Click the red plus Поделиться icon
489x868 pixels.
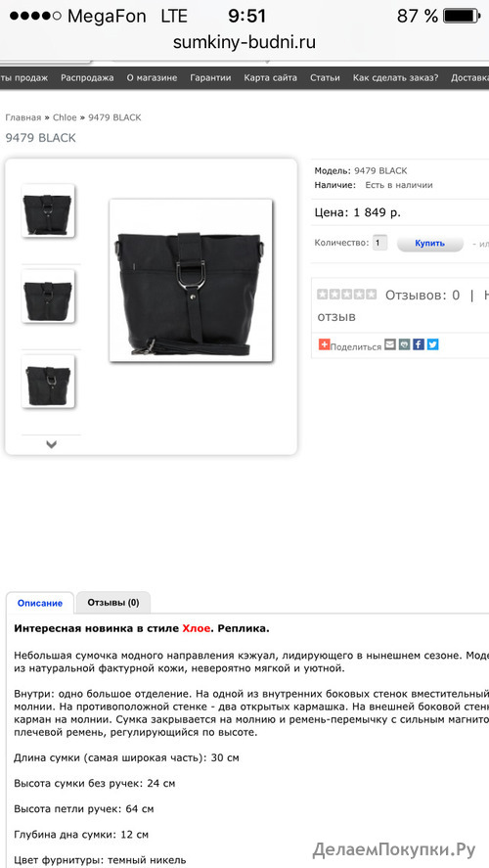(324, 344)
